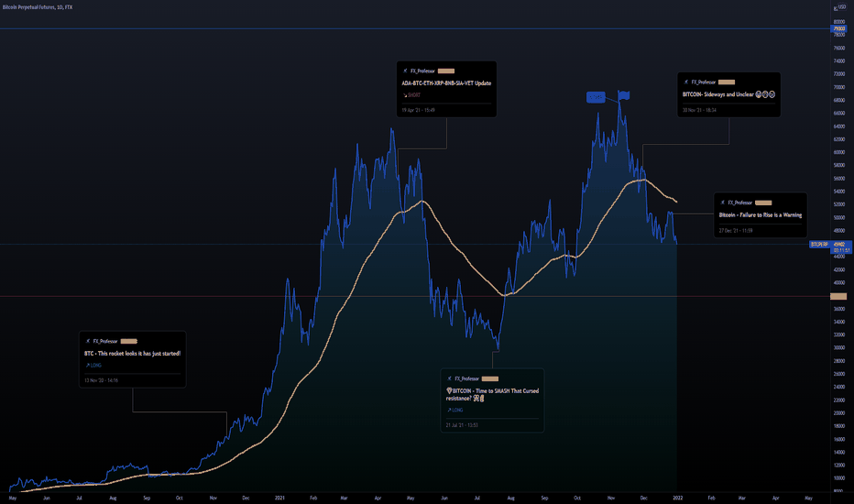The image size is (854, 504).
Task: Click the LONG tag in the SMASH resistance card
Action: [x=454, y=410]
